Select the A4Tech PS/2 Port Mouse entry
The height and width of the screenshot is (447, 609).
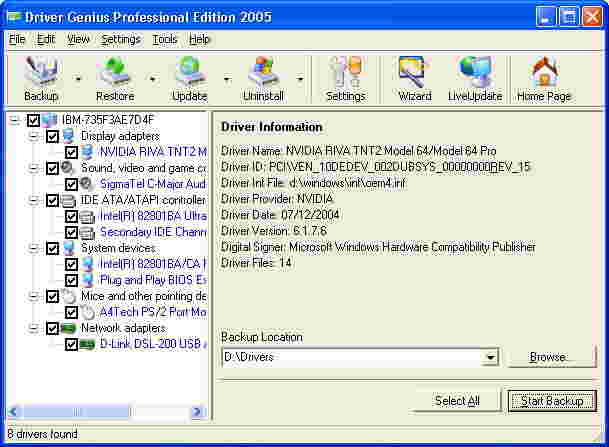coord(153,312)
